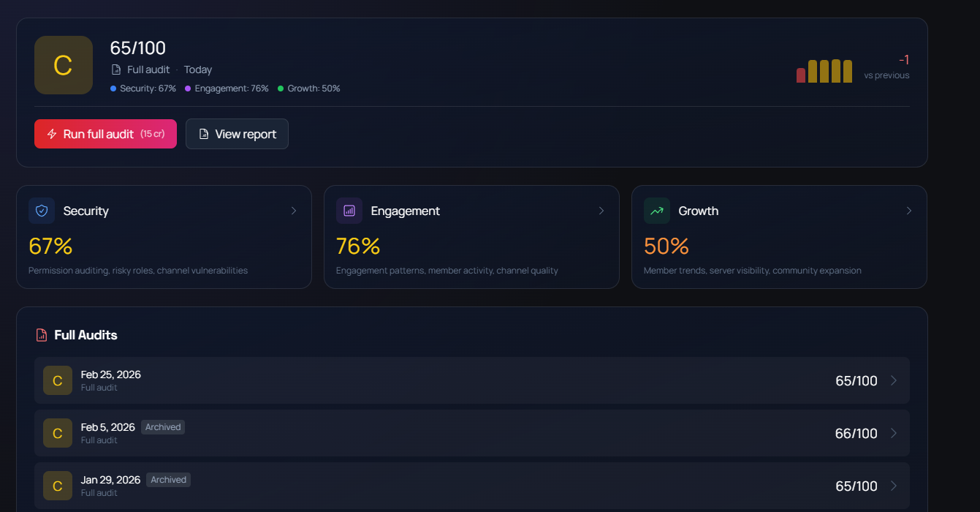Click the Full Audits section icon
The width and height of the screenshot is (980, 512).
pos(42,335)
